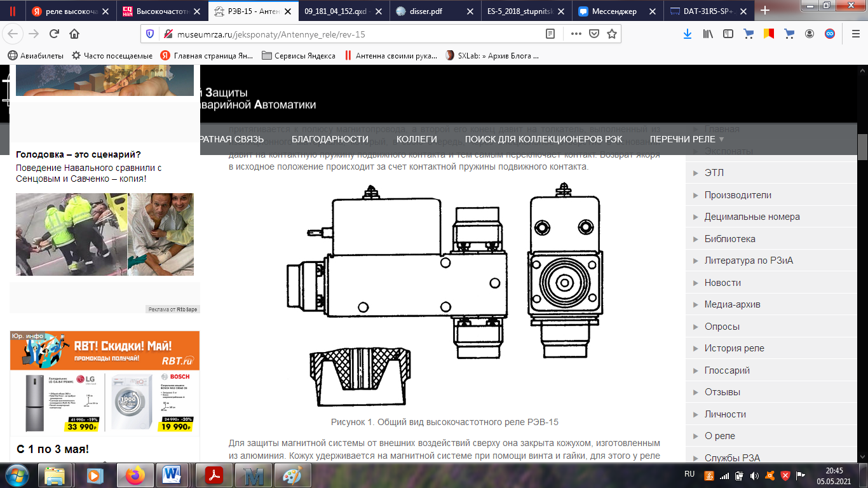Open the page actions three-dot menu
The image size is (868, 488).
tap(576, 34)
